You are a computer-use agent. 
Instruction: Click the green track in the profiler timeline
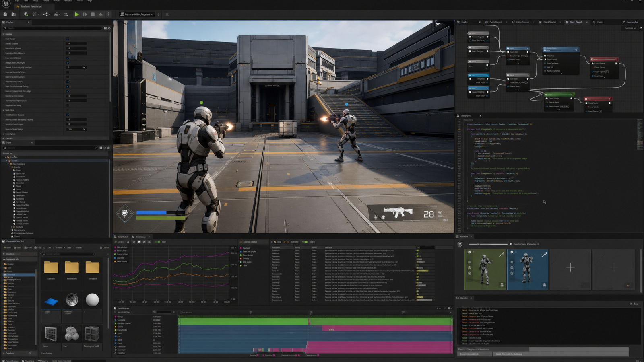(x=315, y=321)
